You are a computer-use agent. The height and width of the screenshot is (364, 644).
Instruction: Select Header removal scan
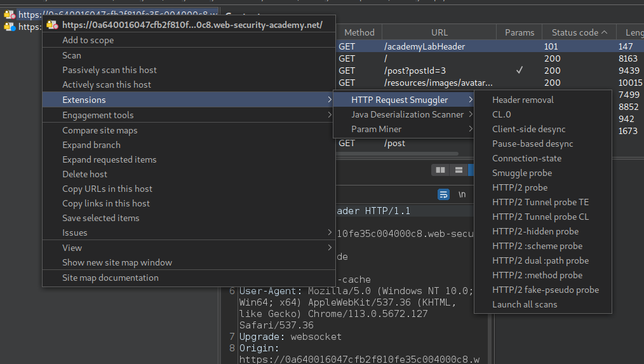pos(543,100)
